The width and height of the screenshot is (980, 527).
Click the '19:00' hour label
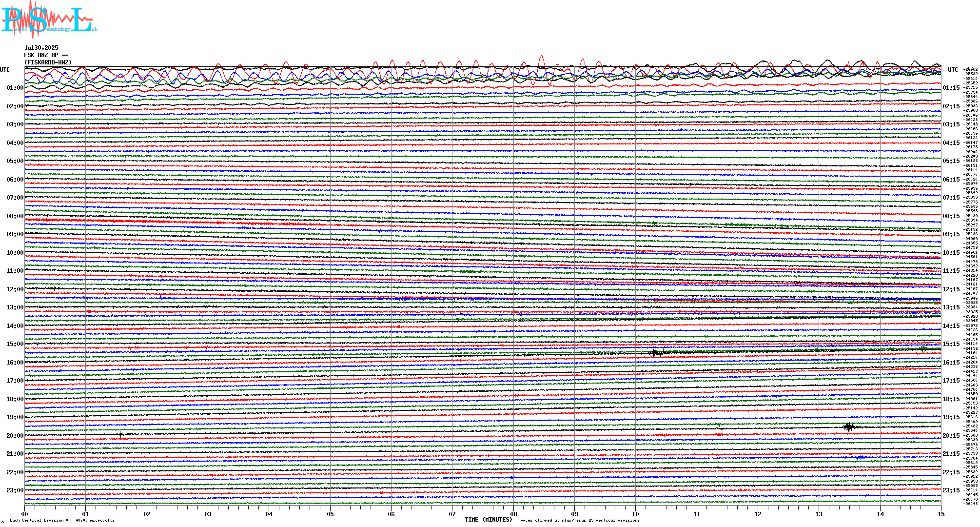[15, 417]
